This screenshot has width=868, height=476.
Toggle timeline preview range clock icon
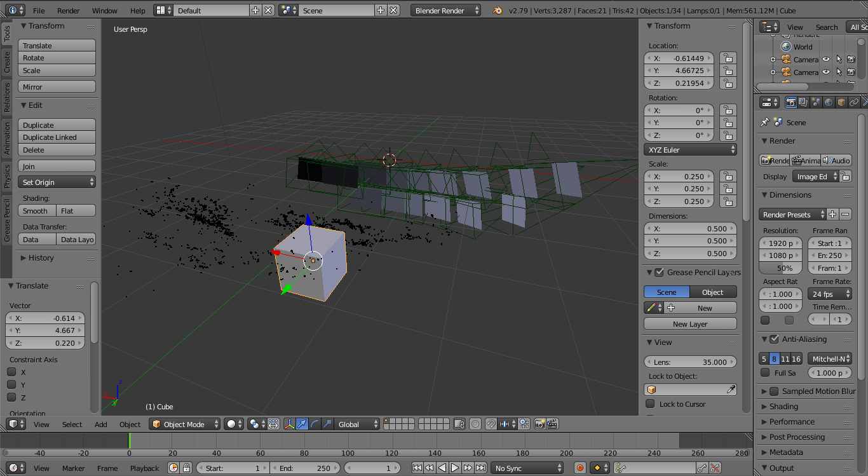pyautogui.click(x=174, y=468)
